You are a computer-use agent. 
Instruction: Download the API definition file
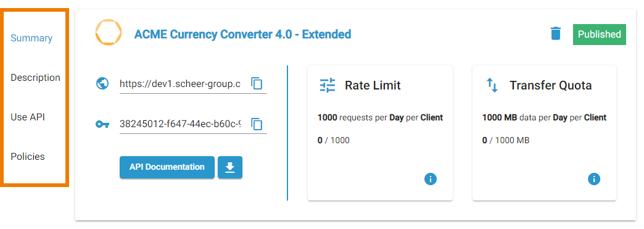230,167
